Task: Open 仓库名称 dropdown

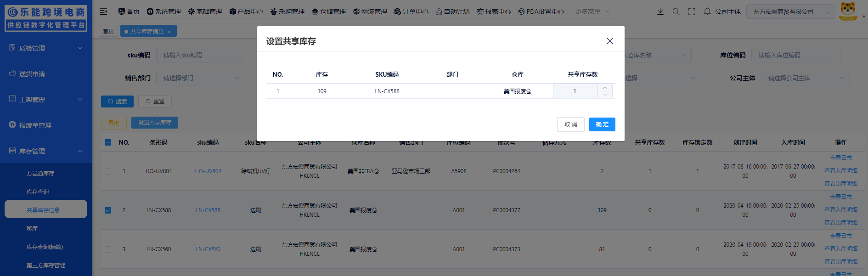Action: pos(657,55)
